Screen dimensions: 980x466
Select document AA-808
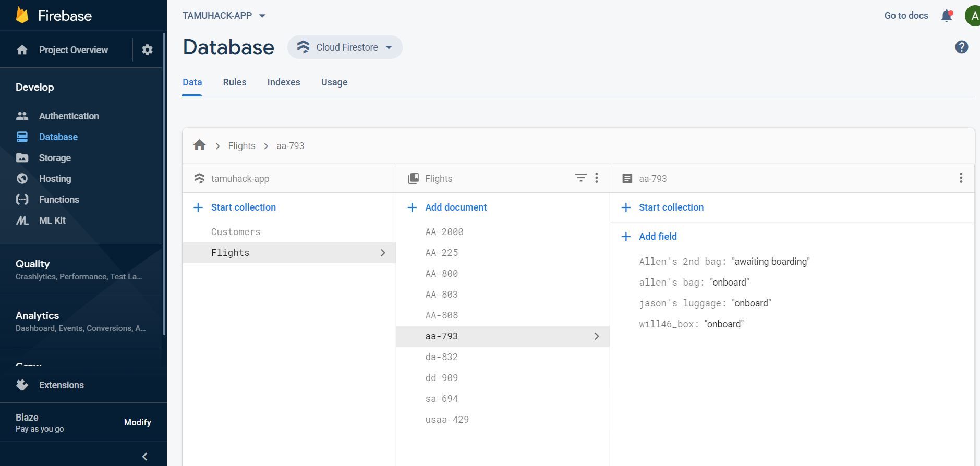click(503, 315)
